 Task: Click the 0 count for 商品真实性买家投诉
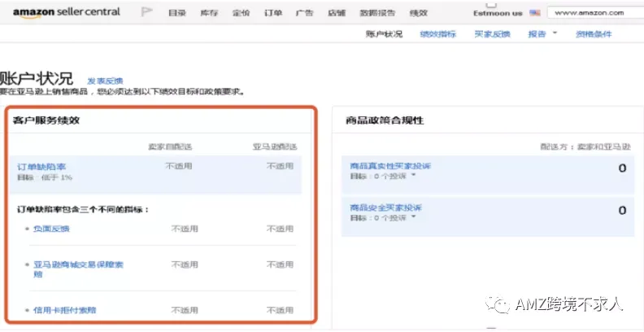pos(622,168)
